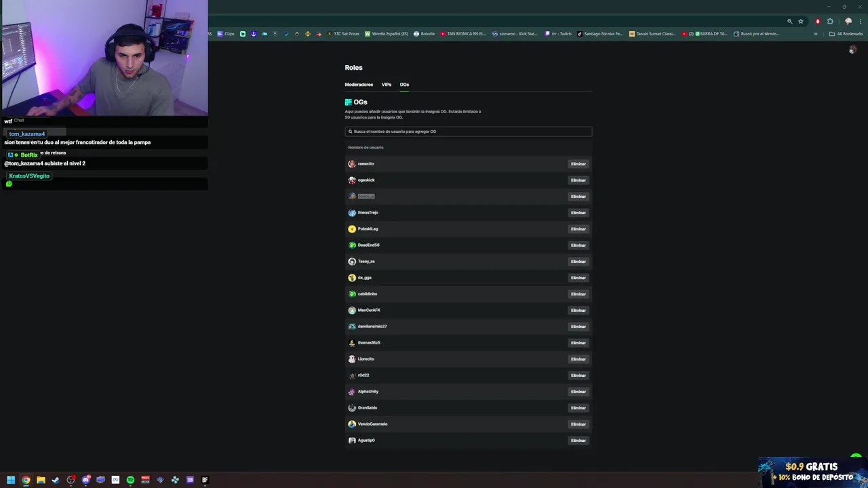Click the Nombre de usuario column header
This screenshot has width=868, height=488.
(366, 147)
